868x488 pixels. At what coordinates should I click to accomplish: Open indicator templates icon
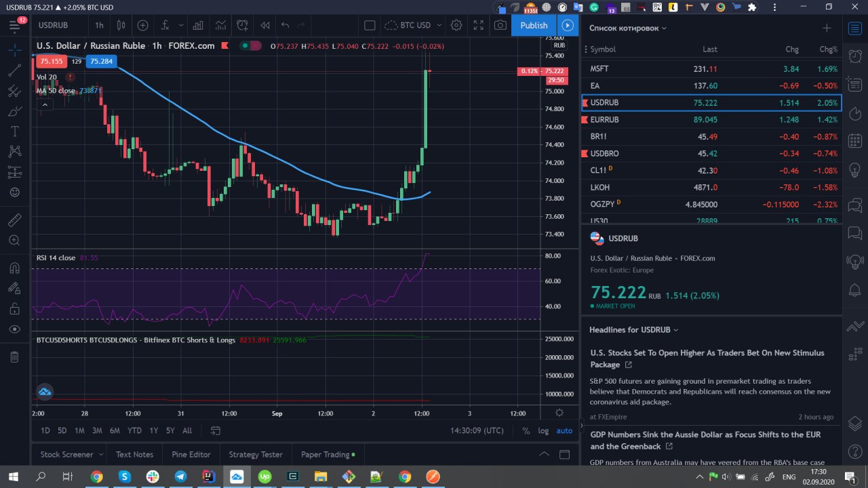(x=220, y=25)
